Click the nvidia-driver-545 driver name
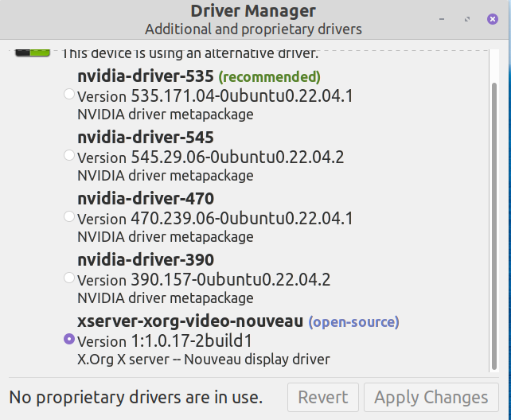 coord(146,138)
